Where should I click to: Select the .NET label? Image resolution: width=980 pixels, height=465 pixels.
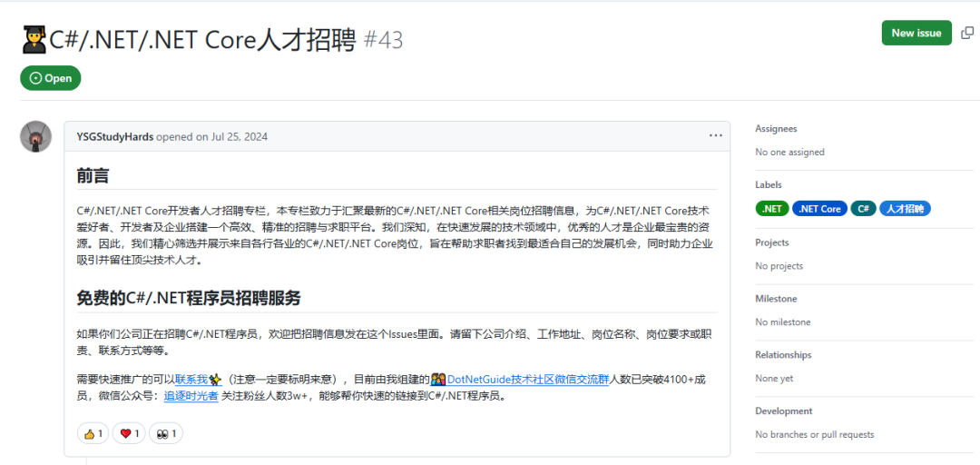pyautogui.click(x=772, y=209)
